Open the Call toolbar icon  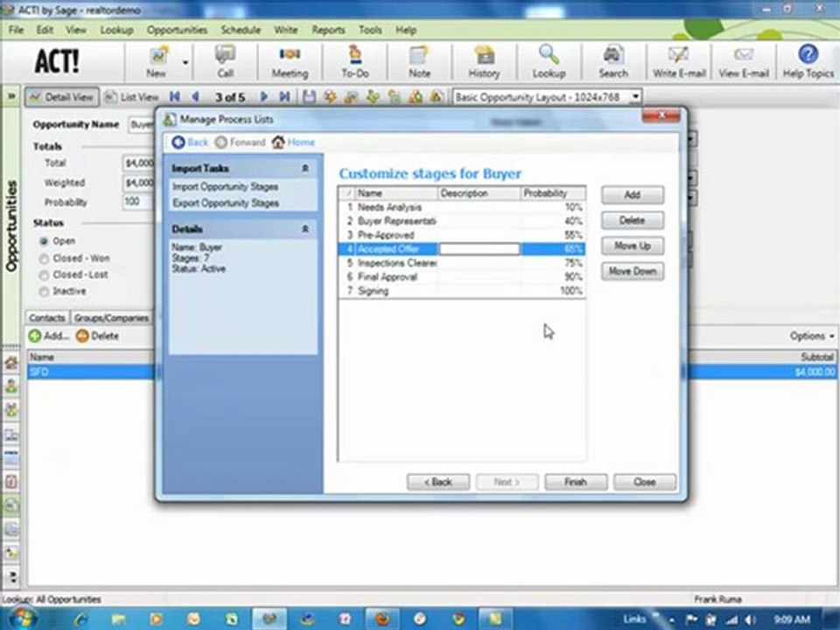pyautogui.click(x=225, y=61)
